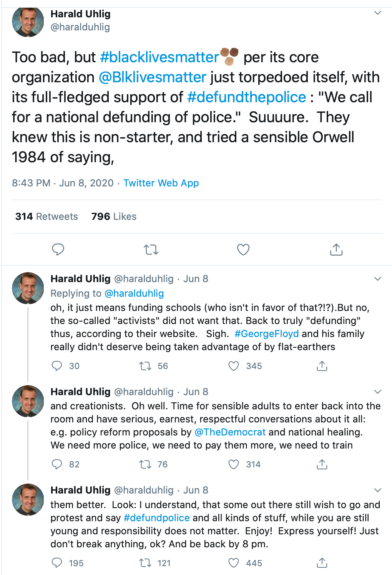Reply to the main tweet via comment icon
The height and width of the screenshot is (575, 392).
[x=58, y=249]
